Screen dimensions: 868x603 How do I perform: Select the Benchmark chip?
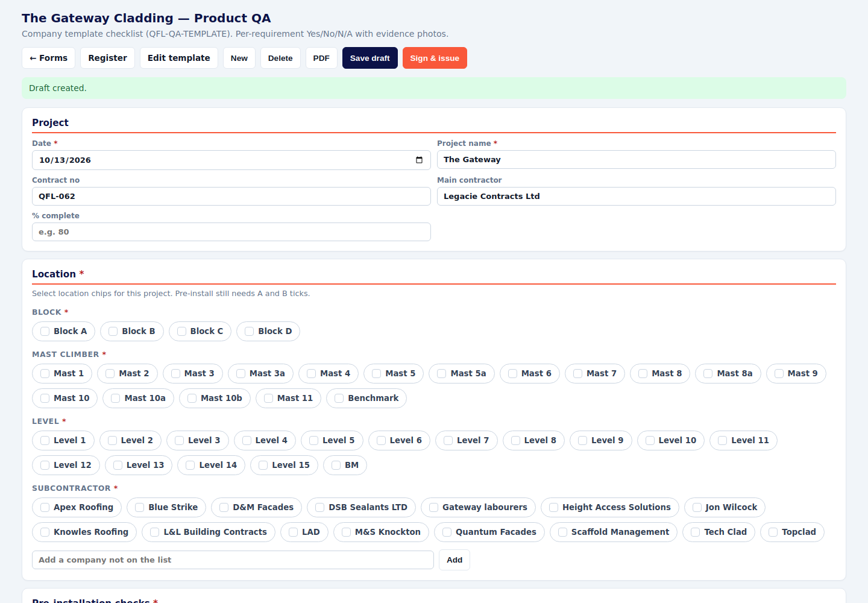click(x=366, y=398)
